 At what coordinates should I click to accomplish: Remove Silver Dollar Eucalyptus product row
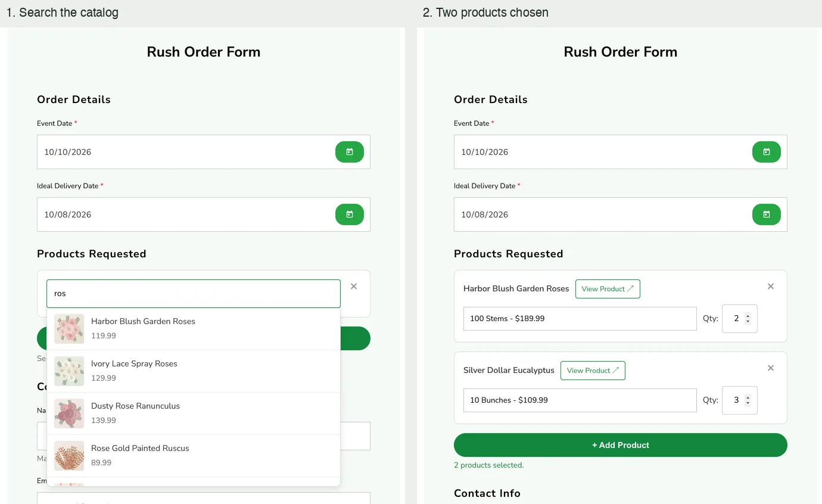tap(771, 368)
